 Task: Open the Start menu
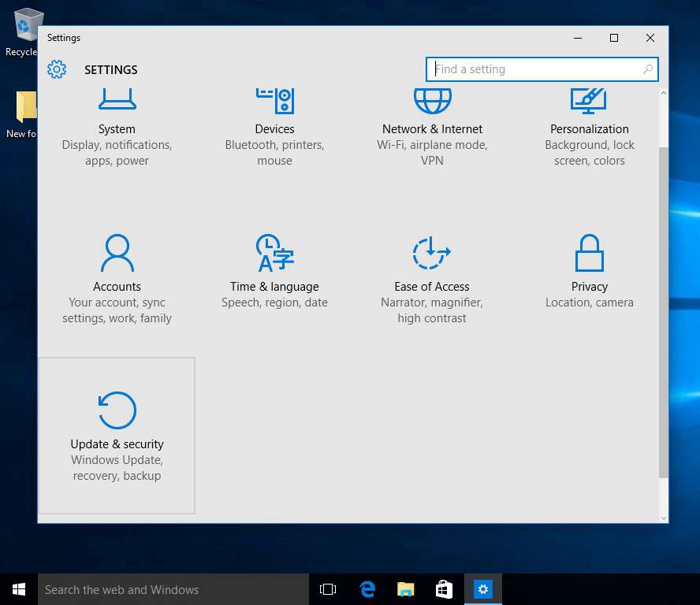[18, 588]
